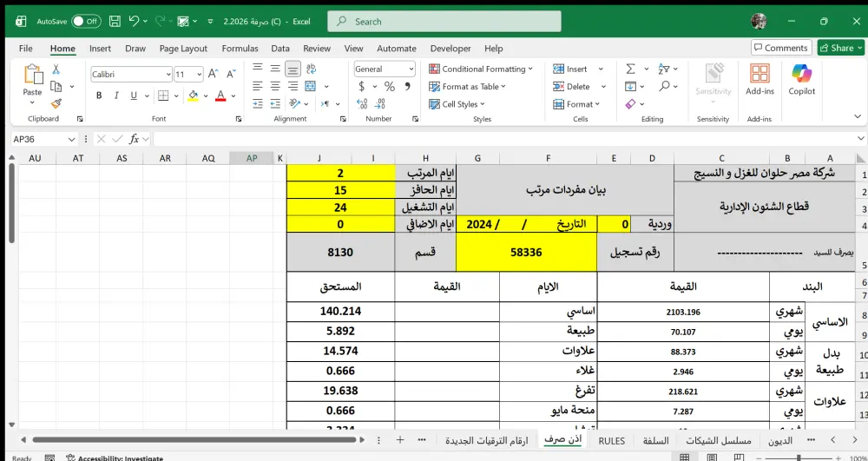Click the Fill Color bucket icon
Viewport: 868px width, 461px height.
(194, 95)
